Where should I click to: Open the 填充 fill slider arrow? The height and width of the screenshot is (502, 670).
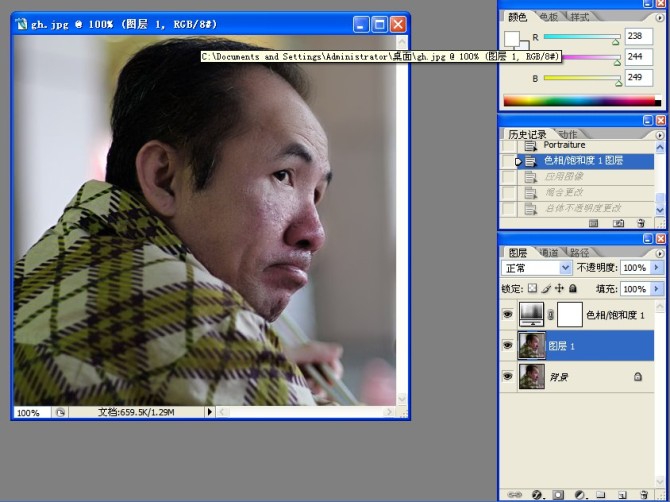[657, 288]
